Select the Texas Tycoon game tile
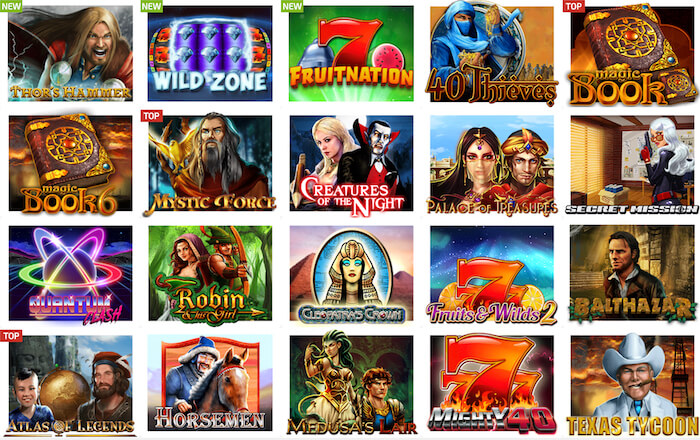Viewport: 700px width, 440px height. pos(632,384)
